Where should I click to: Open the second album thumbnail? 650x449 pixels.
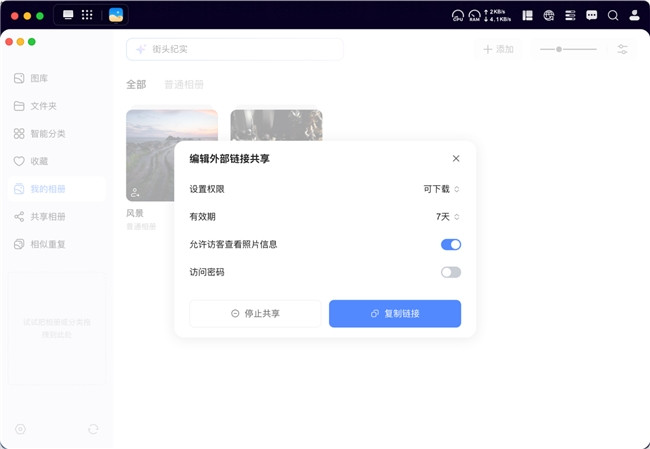point(276,125)
